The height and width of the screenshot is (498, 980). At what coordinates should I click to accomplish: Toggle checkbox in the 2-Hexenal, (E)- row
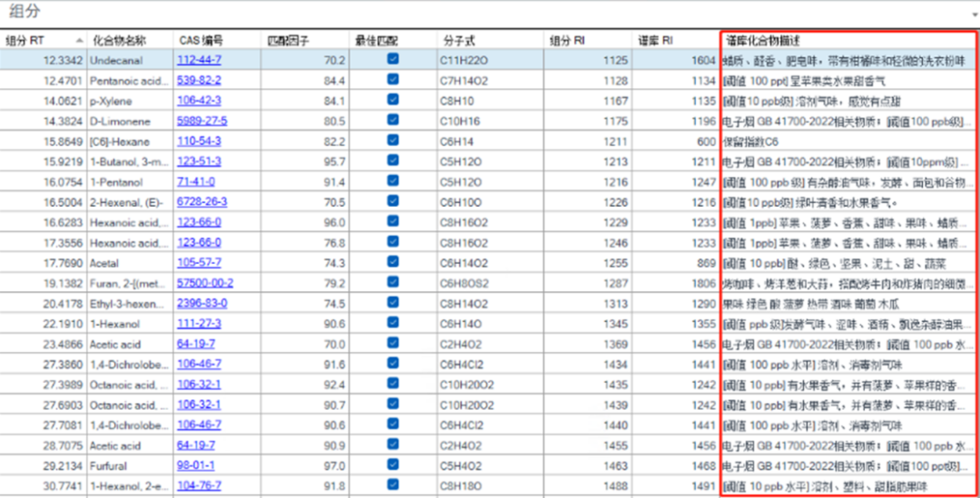[393, 201]
